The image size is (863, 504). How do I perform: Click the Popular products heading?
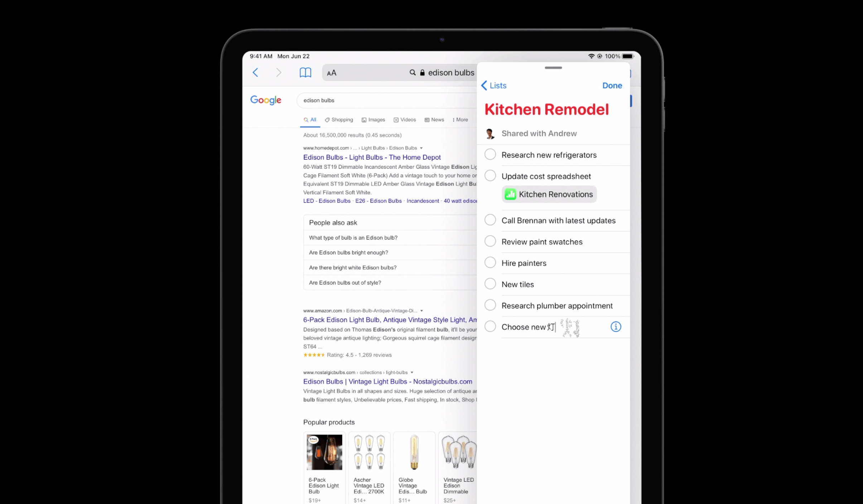click(x=329, y=422)
